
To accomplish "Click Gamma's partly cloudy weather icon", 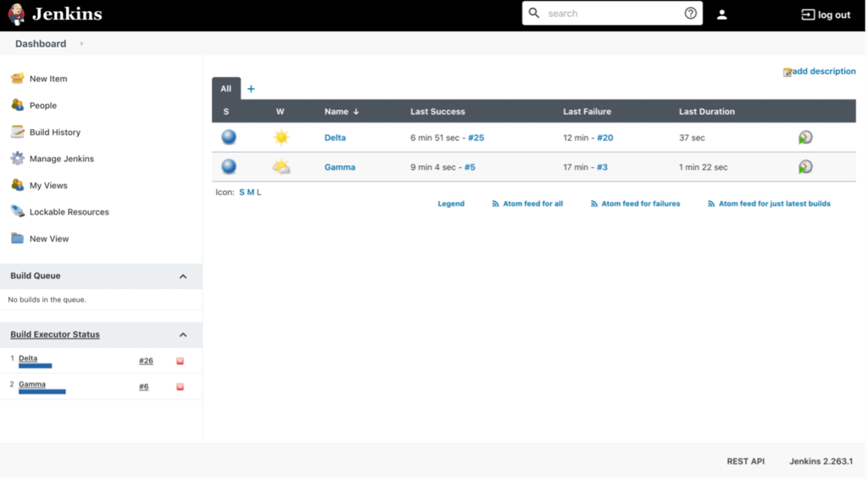I will [x=281, y=166].
